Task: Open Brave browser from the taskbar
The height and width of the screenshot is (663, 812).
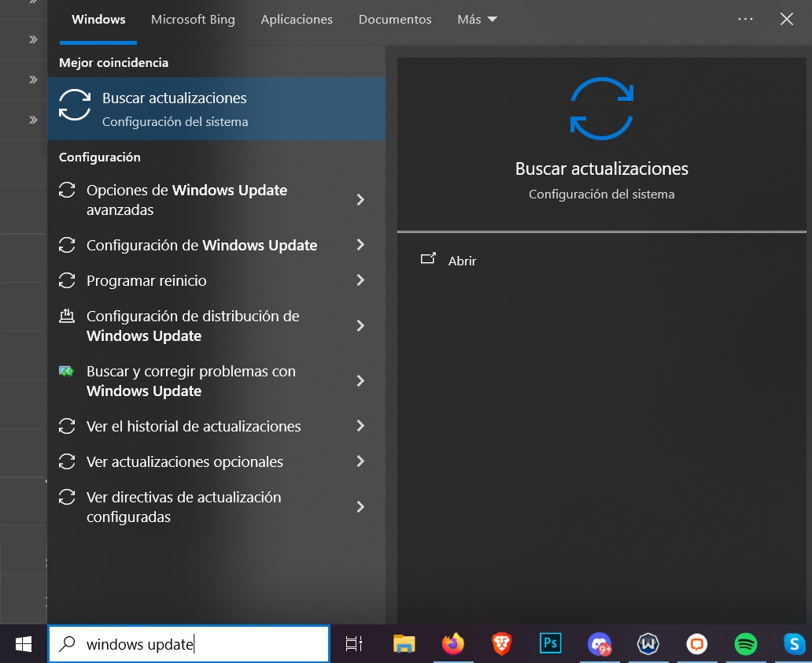Action: tap(502, 644)
